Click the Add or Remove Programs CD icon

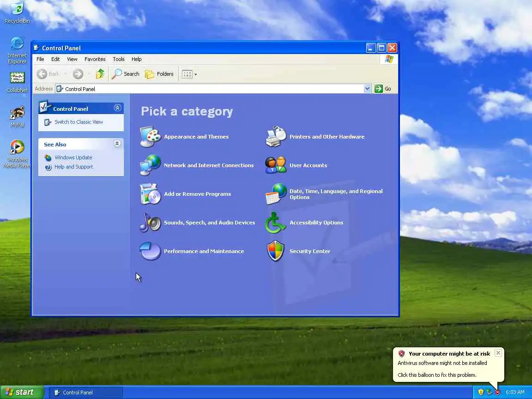(150, 194)
